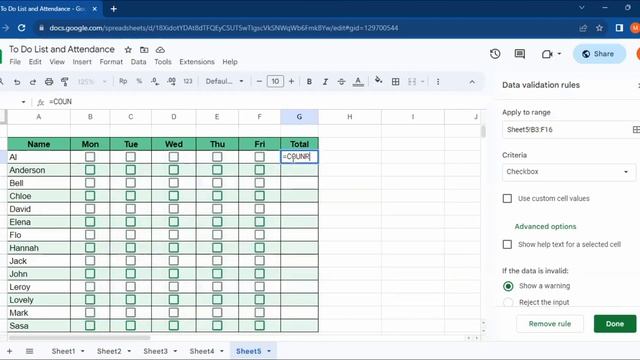Click the Done button

click(x=615, y=324)
